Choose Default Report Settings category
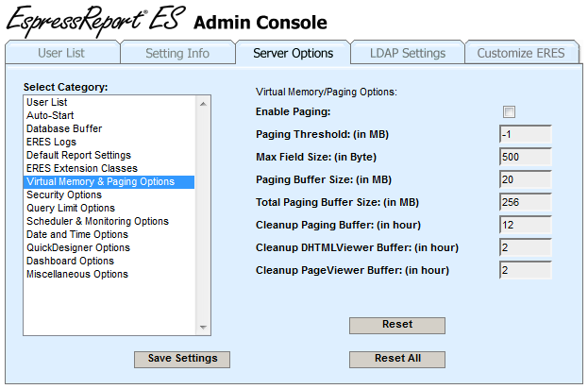 [x=109, y=155]
